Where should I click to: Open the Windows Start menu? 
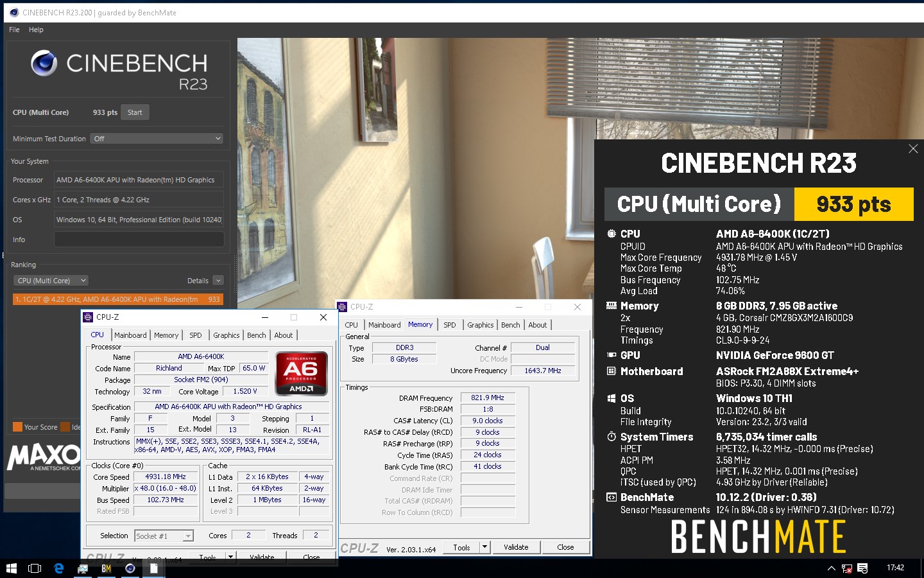click(11, 568)
